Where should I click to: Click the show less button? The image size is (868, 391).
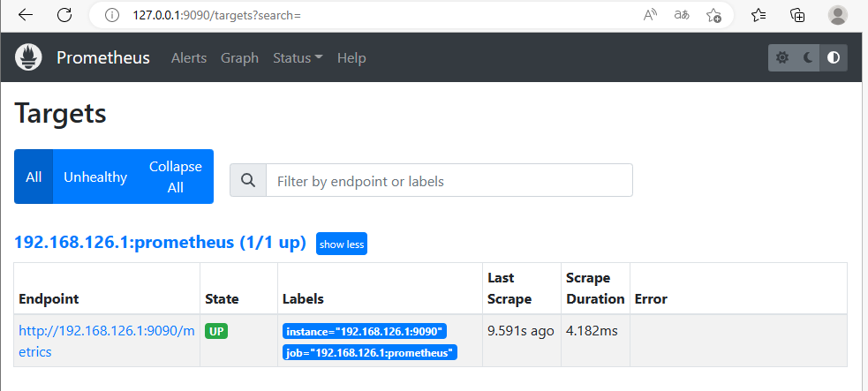pos(342,244)
